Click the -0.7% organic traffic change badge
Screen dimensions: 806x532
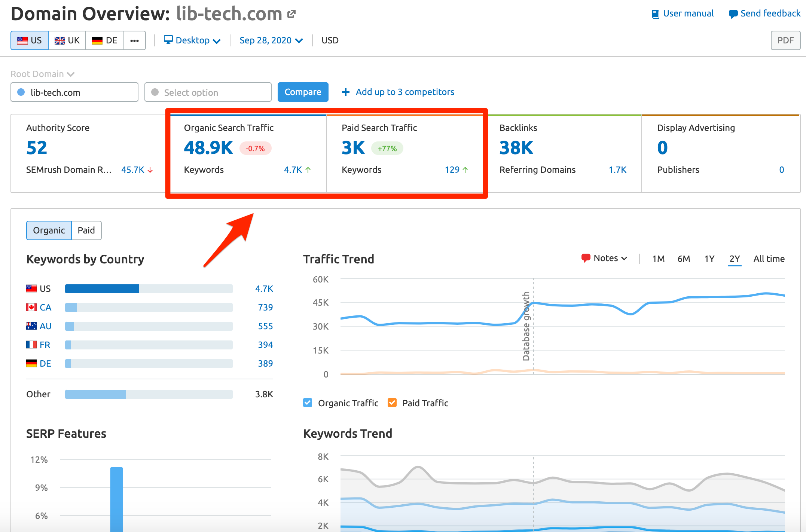(255, 149)
